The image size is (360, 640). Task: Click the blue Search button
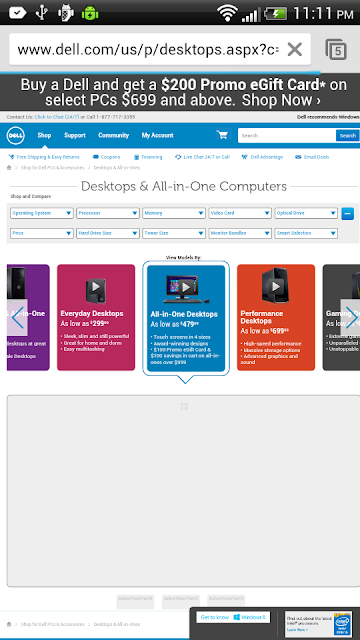coord(348,136)
